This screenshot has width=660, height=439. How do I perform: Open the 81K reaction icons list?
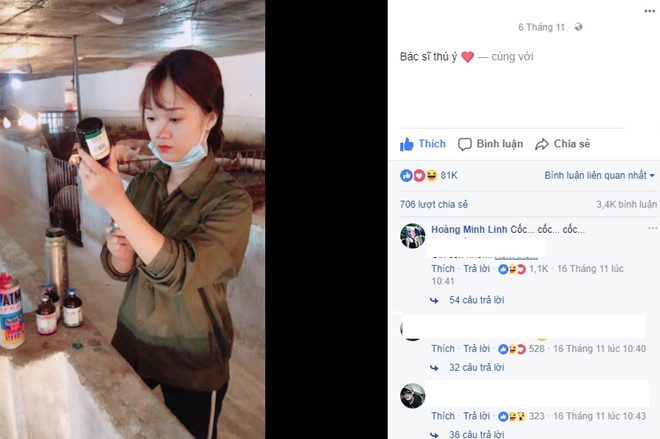coord(418,175)
